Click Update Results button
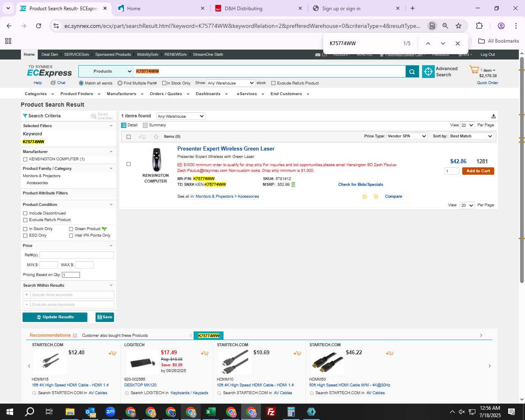The width and height of the screenshot is (525, 420). click(55, 317)
